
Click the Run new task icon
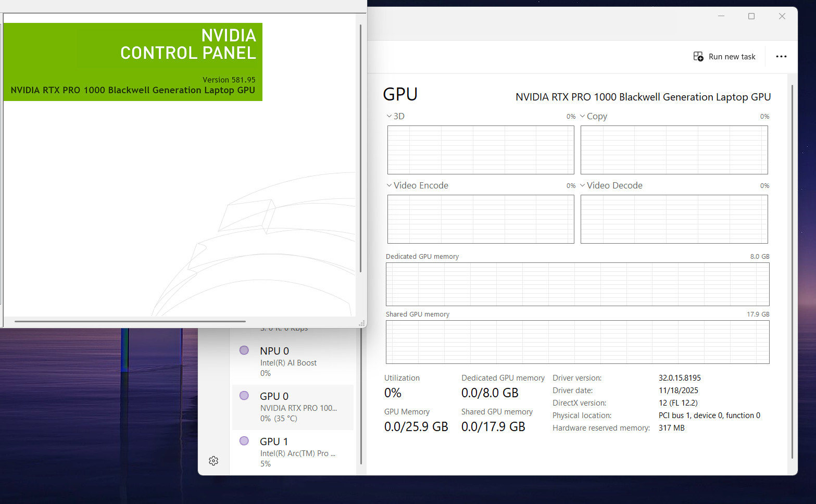[x=698, y=56]
